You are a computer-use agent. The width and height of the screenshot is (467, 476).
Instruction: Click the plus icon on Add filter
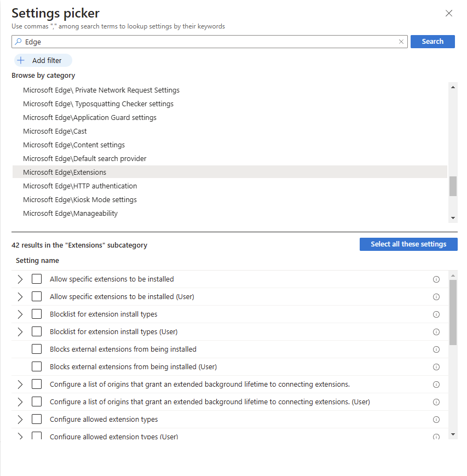(x=21, y=60)
